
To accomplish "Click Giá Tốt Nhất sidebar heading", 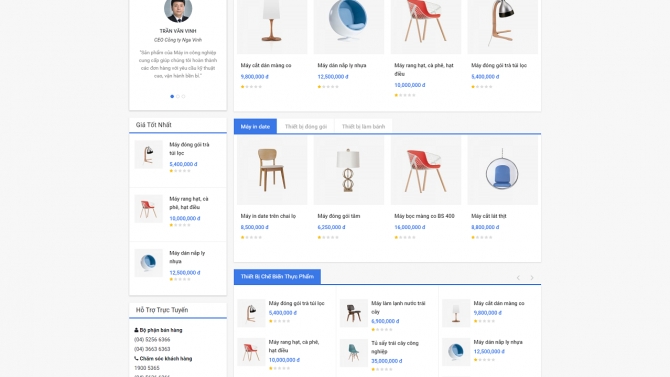I will click(x=153, y=125).
